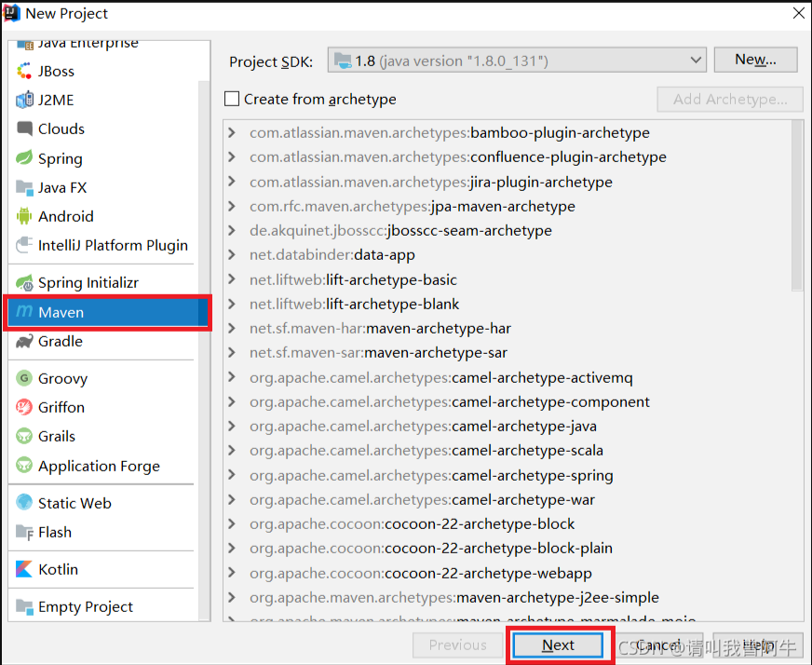Click the IntelliJ Platform Plugin icon
The width and height of the screenshot is (812, 665).
24,245
